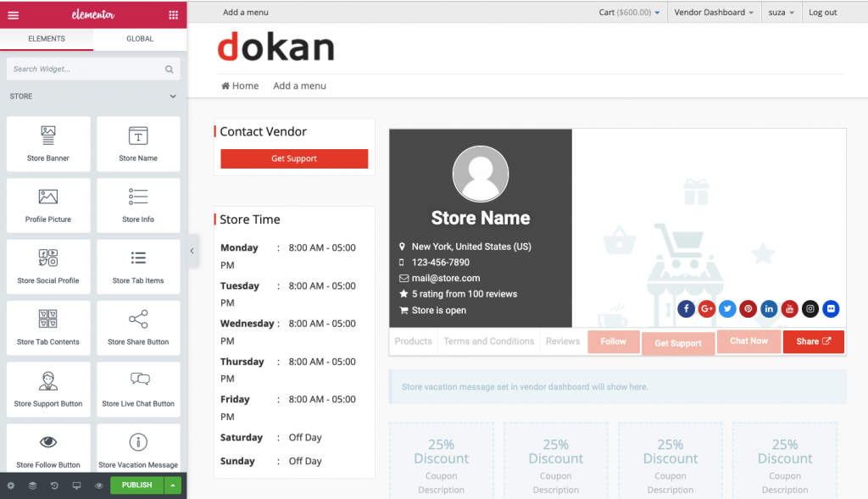868x499 pixels.
Task: Open the suza user dropdown
Action: coord(781,12)
